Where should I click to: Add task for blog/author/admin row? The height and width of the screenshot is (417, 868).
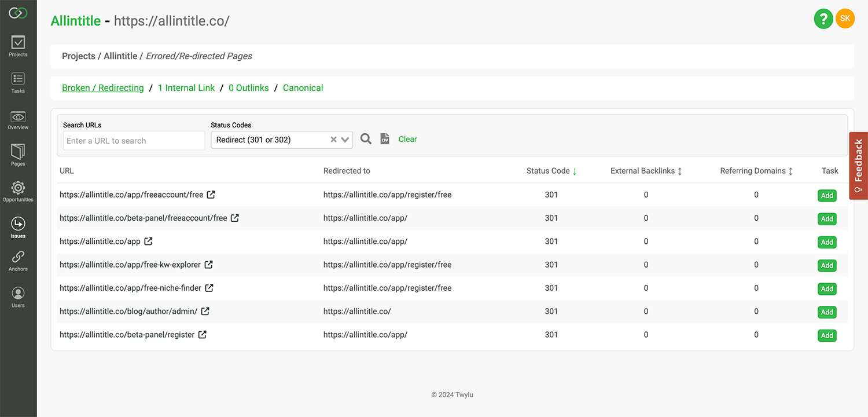pos(827,312)
